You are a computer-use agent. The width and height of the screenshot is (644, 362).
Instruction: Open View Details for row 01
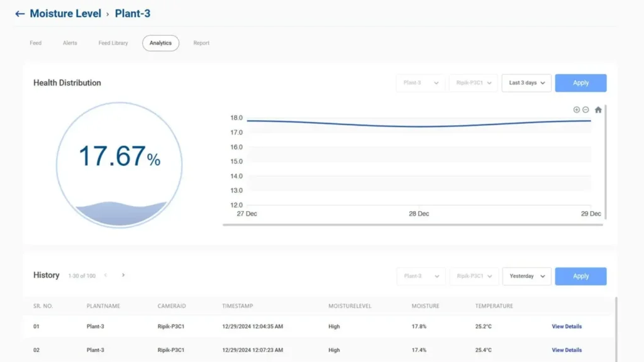(x=567, y=327)
